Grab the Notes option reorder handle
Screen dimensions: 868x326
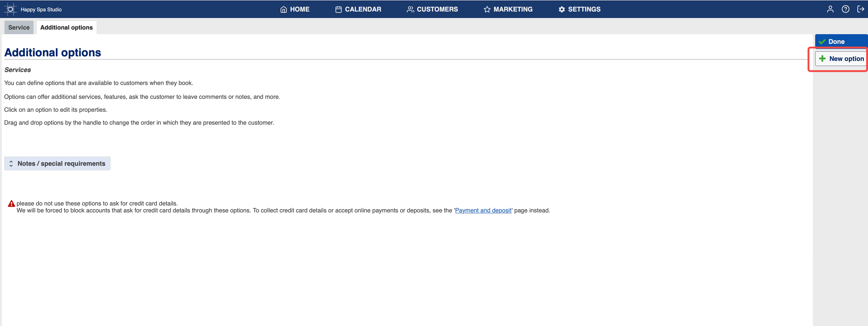click(11, 163)
